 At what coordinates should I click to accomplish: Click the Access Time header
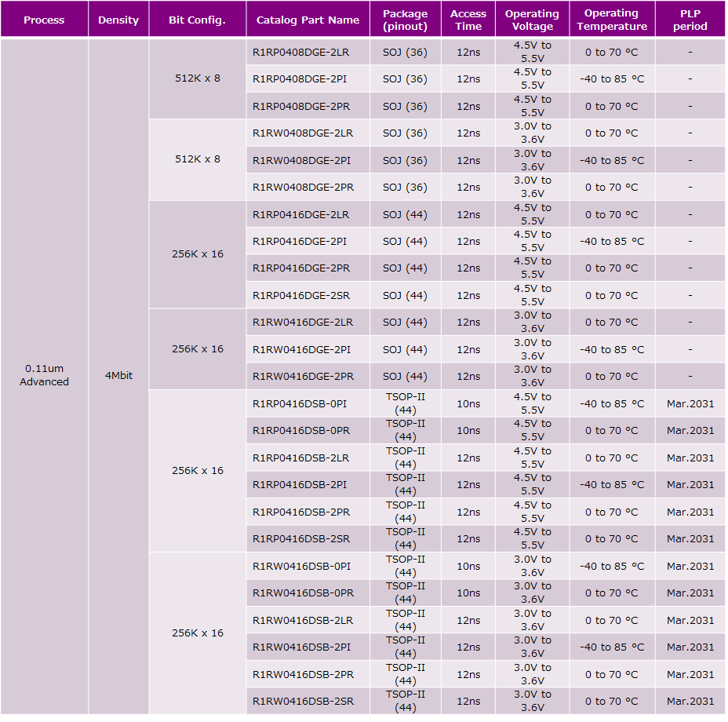click(468, 20)
